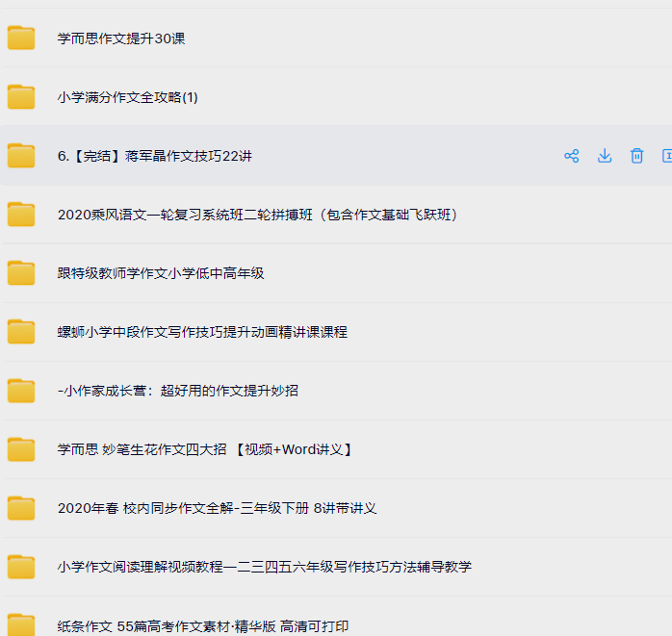Open 2020年春 校内同步作文全解-三年级下册 folder
The height and width of the screenshot is (636, 672).
coord(217,508)
